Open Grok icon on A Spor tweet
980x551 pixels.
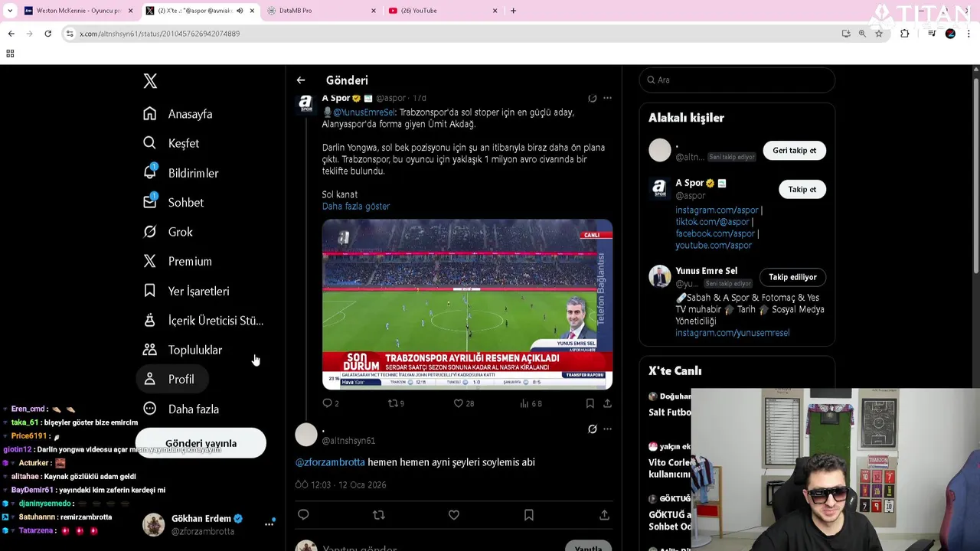[592, 98]
